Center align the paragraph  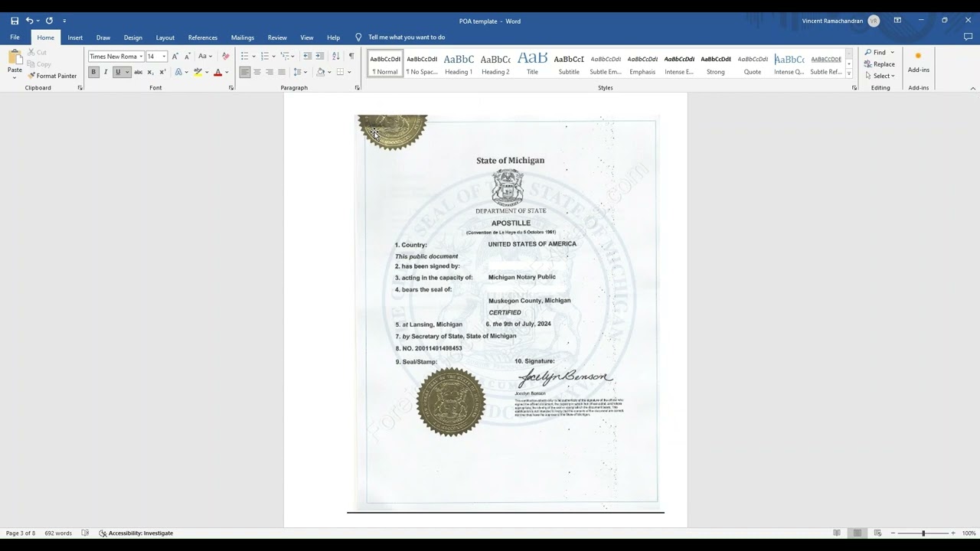(x=257, y=72)
